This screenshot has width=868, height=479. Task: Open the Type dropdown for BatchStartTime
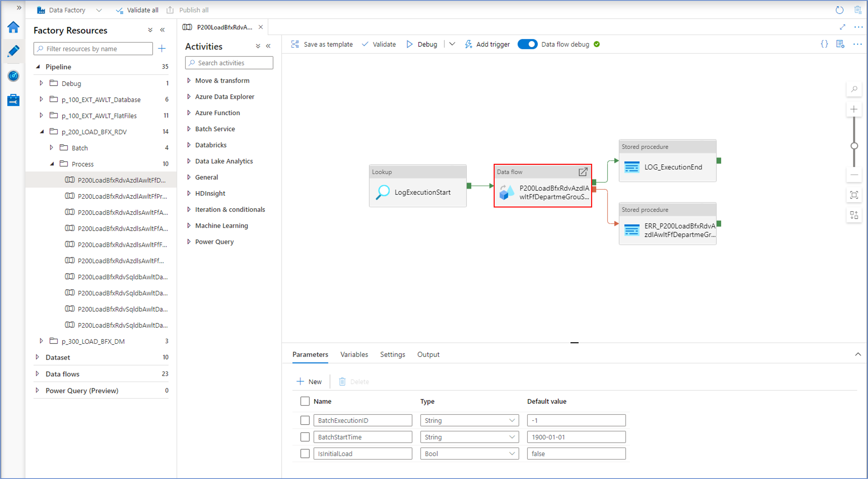[x=469, y=437]
